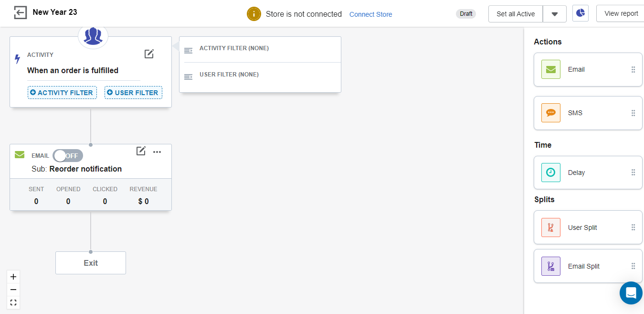Viewport: 644px width, 314px height.
Task: Click the Email Split card label
Action: click(x=584, y=266)
